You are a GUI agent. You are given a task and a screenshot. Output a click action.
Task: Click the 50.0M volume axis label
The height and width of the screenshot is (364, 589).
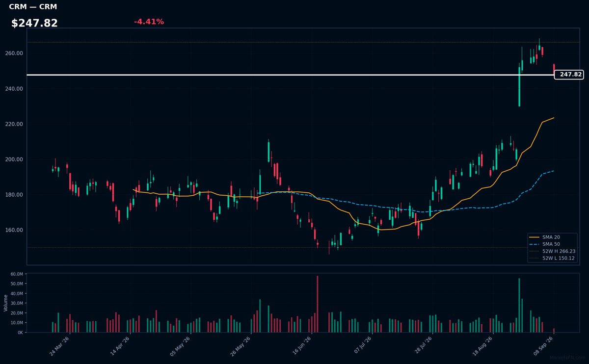point(16,284)
